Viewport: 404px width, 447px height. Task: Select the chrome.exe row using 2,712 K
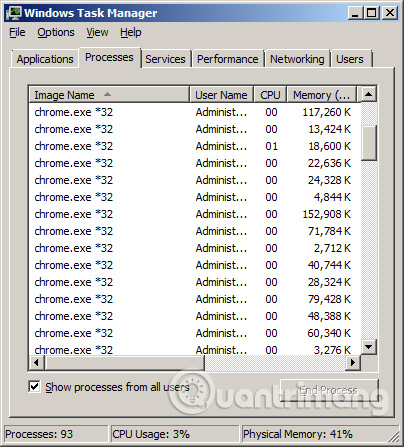[195, 248]
